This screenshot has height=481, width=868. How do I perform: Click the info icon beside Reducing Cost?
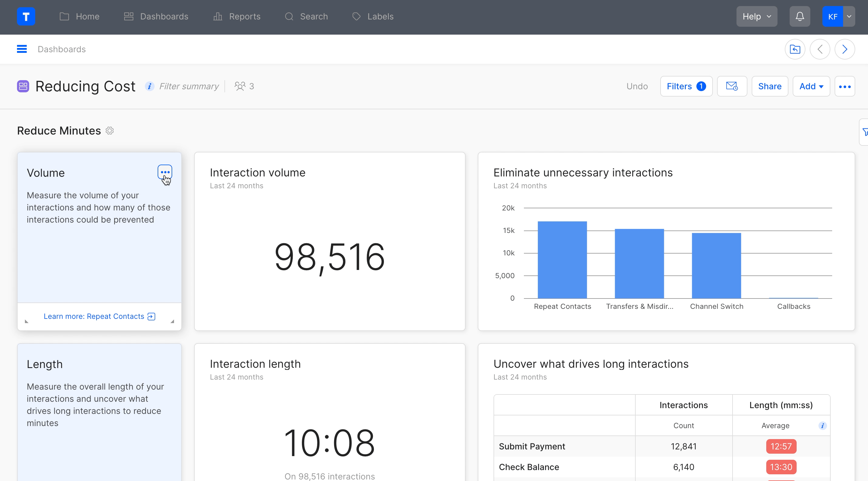click(x=150, y=86)
